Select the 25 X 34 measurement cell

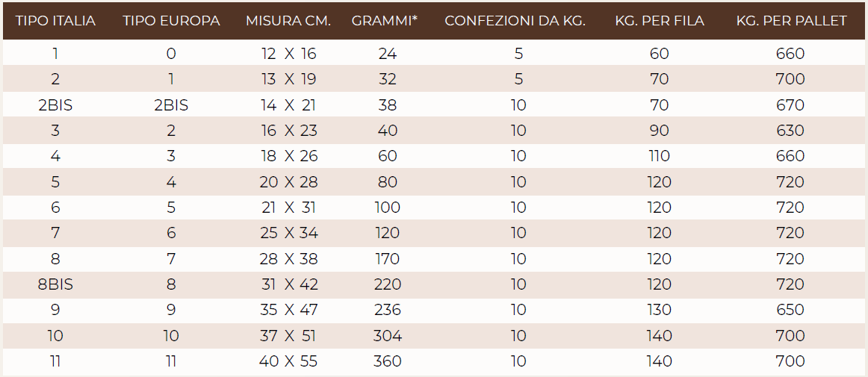tap(288, 233)
